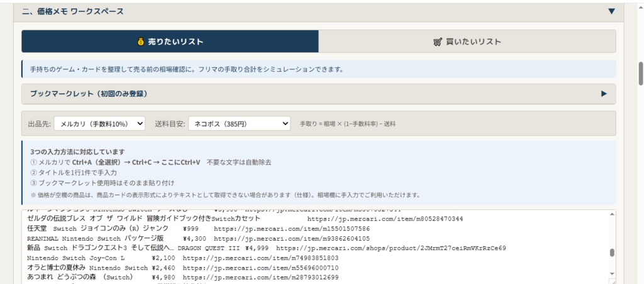644x284 pixels.
Task: Click the ③ ブックマークレット使用時 instruction
Action: coord(103,183)
